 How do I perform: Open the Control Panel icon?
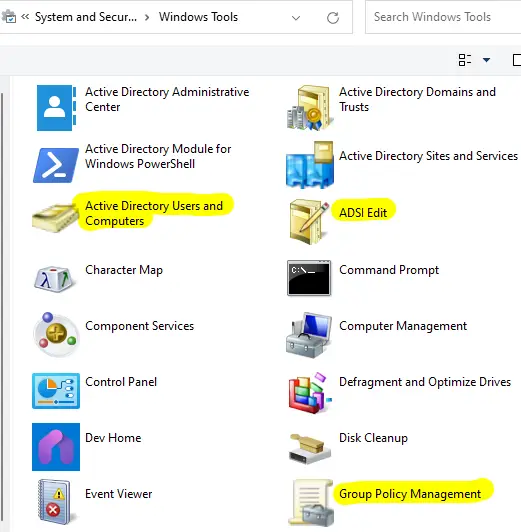pyautogui.click(x=56, y=391)
